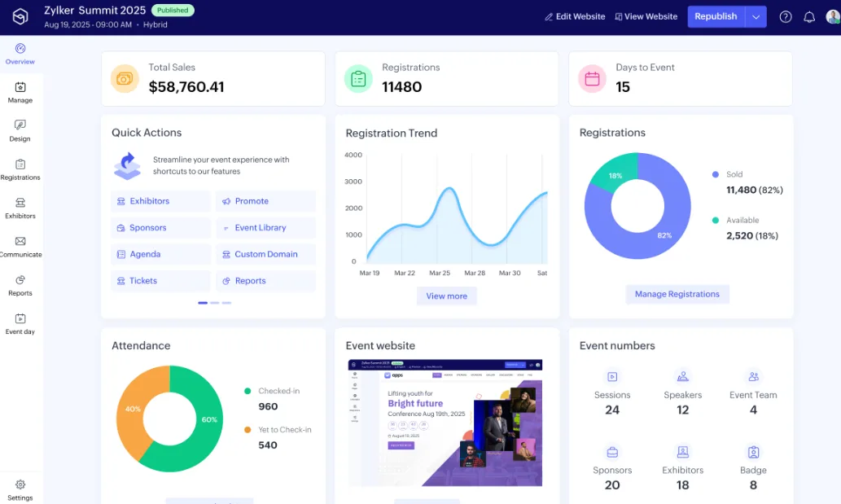841x504 pixels.
Task: Click the Speakers icon in Event numbers
Action: pos(682,377)
